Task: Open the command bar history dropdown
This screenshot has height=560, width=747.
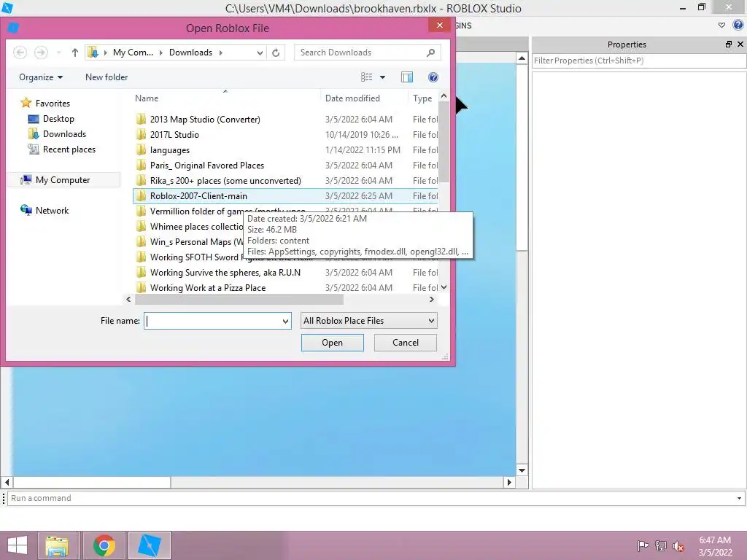Action: point(740,499)
